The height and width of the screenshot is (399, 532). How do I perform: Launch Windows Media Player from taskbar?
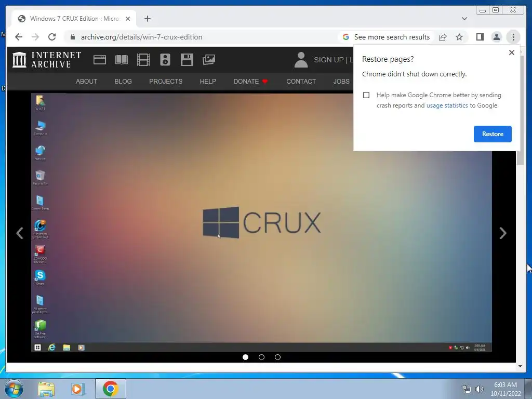click(x=77, y=389)
